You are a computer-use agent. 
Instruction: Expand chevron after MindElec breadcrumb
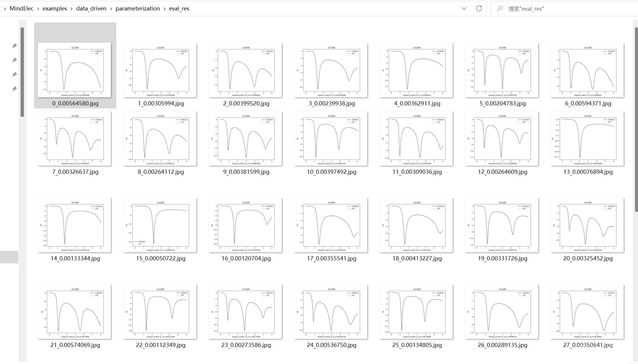[x=38, y=9]
